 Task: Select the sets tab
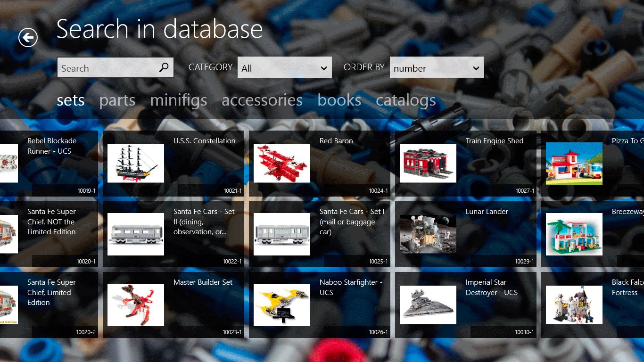pyautogui.click(x=70, y=100)
